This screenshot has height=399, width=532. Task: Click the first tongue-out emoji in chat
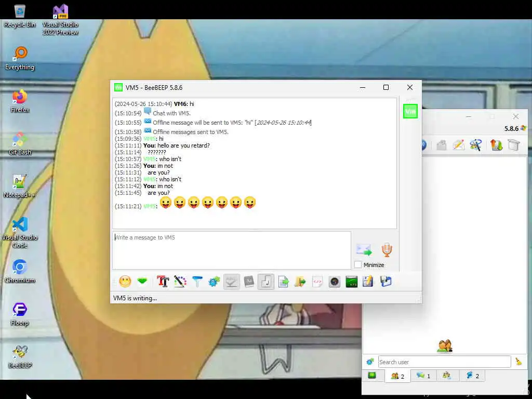pyautogui.click(x=166, y=203)
